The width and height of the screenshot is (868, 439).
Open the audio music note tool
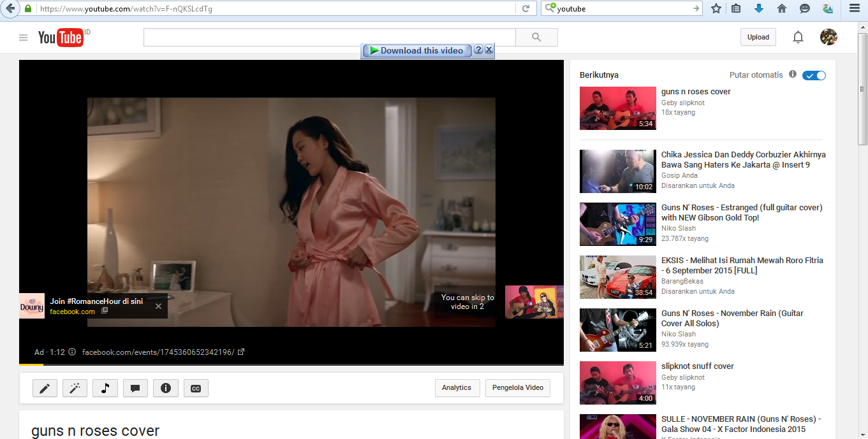click(x=105, y=388)
